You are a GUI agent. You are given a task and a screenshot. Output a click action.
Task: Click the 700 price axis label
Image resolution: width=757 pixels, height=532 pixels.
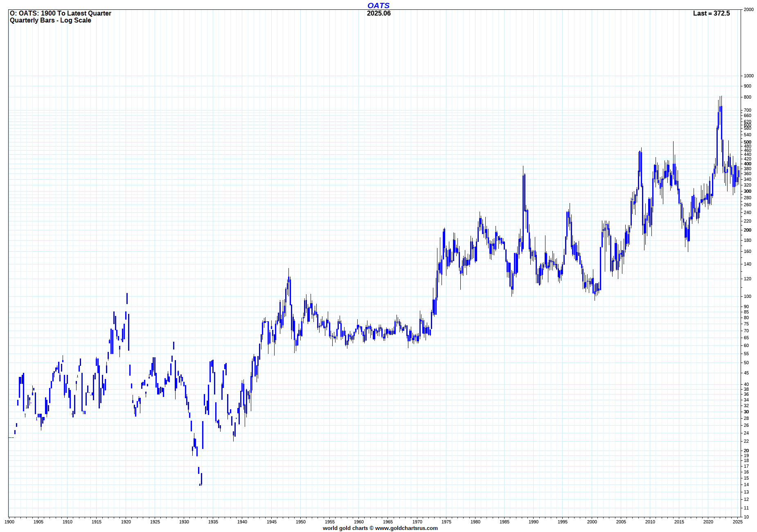point(748,110)
